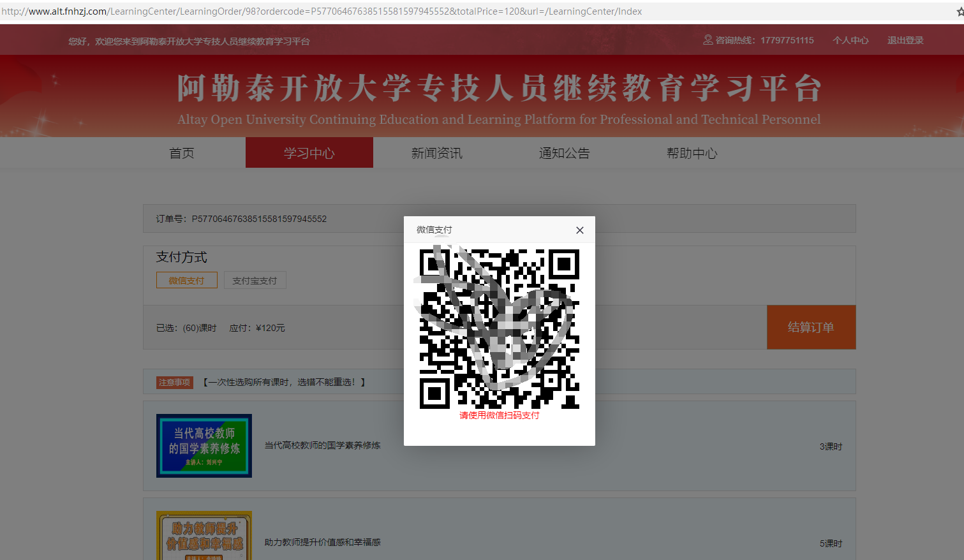
Task: Select 微信支付 payment method
Action: point(187,280)
